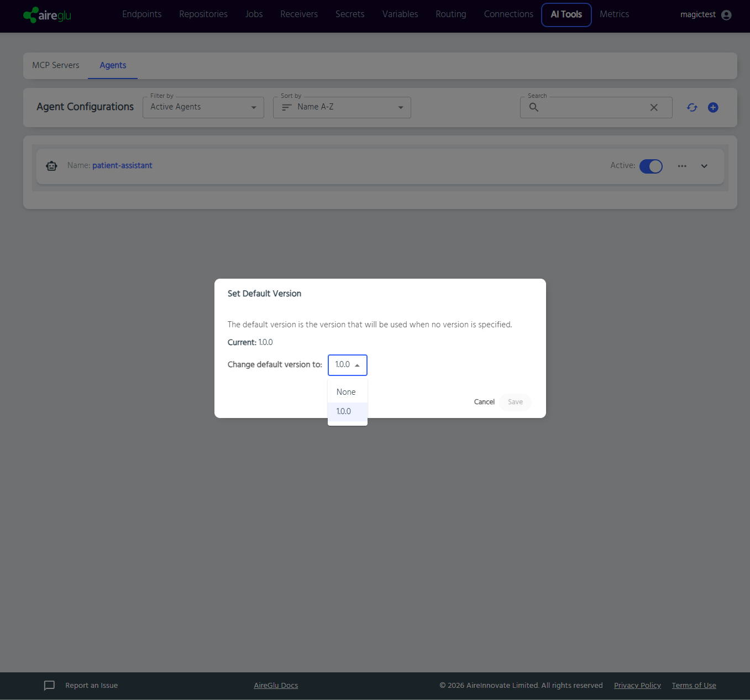Open patient-assistant more options menu

pyautogui.click(x=682, y=166)
